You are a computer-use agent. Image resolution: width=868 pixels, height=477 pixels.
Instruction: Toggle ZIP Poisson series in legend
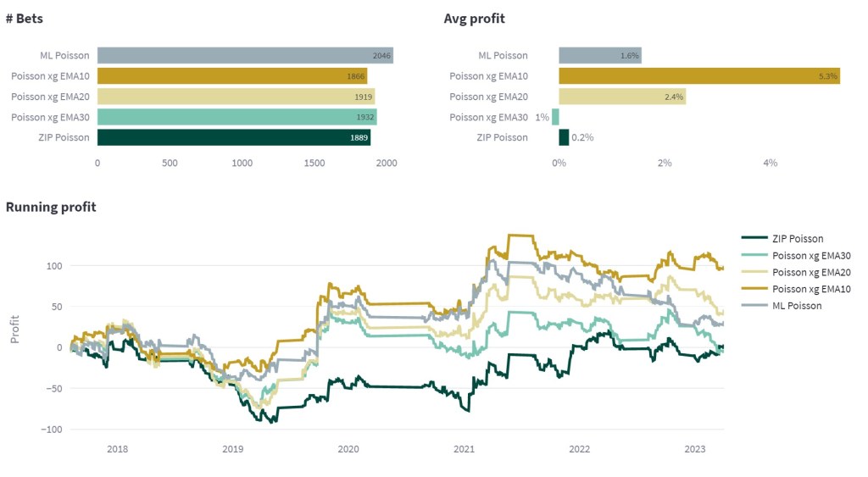coord(796,239)
